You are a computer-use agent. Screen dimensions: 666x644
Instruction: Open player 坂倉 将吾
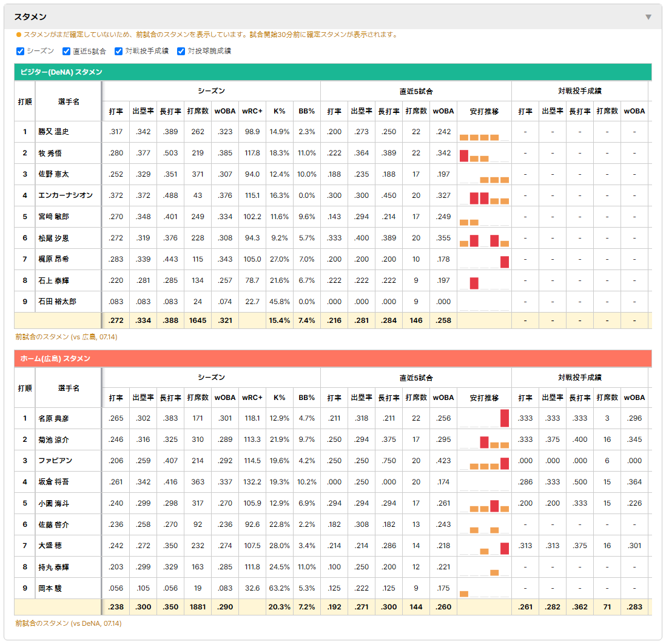click(53, 482)
